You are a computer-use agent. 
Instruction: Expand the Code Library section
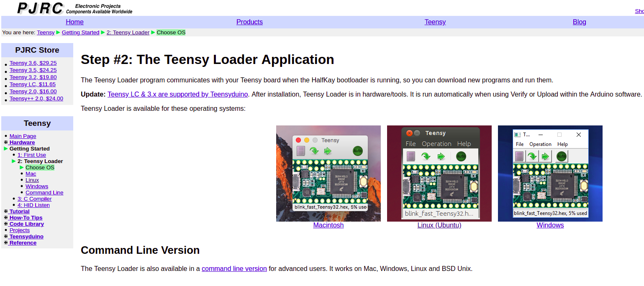click(x=6, y=224)
